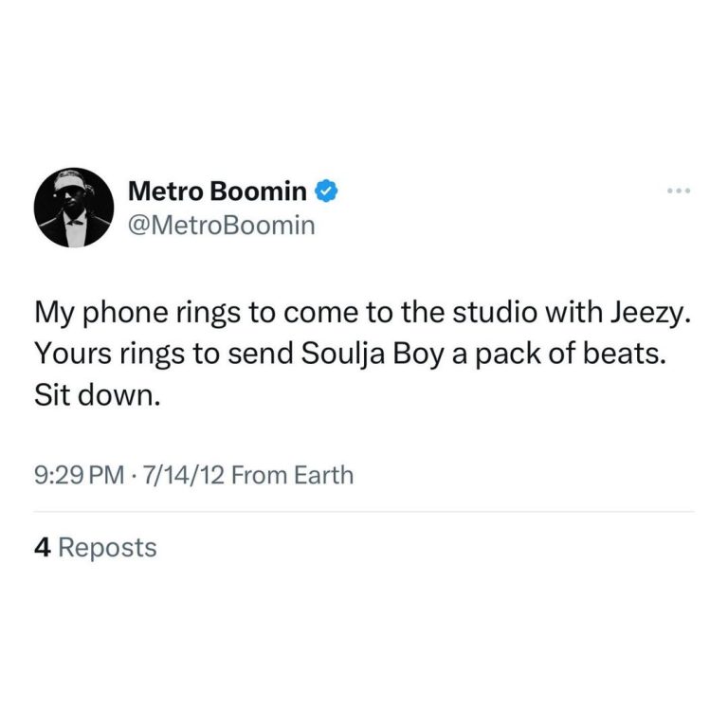Image resolution: width=728 pixels, height=728 pixels.
Task: Open the three-dot more options menu
Action: tap(679, 191)
